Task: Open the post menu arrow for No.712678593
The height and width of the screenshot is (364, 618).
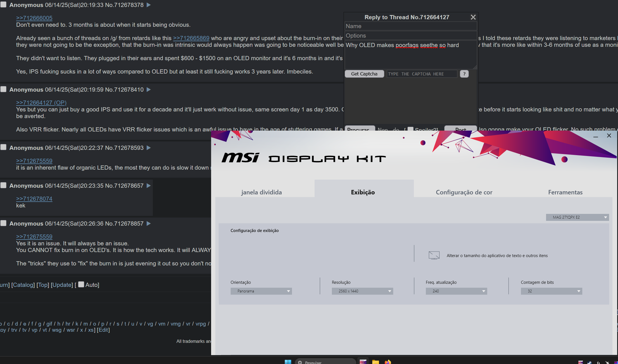Action: 149,148
